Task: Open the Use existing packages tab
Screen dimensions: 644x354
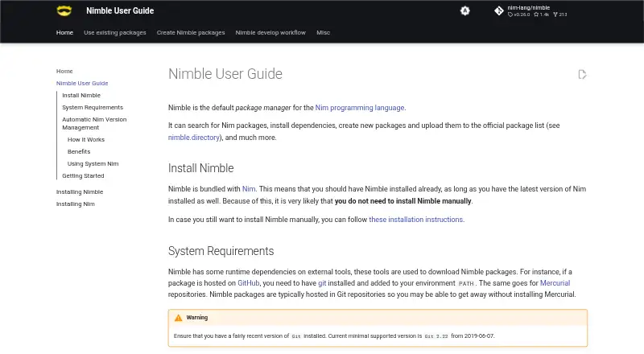Action: [x=114, y=32]
